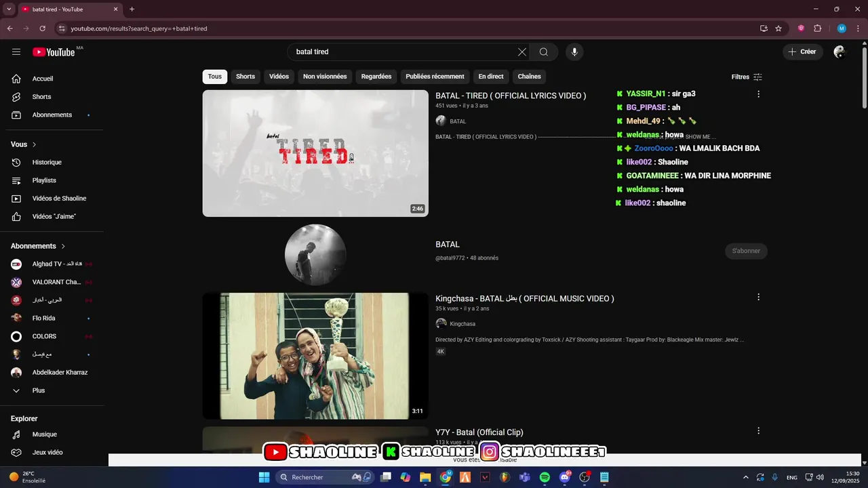This screenshot has width=868, height=488.
Task: Open Chrome profile M avatar
Action: pyautogui.click(x=842, y=28)
